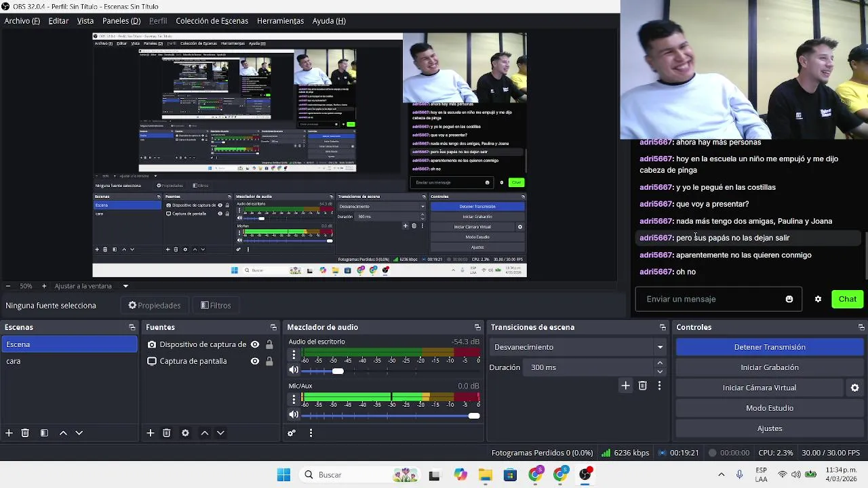
Task: Delete the scene transition with trash icon
Action: tap(642, 386)
